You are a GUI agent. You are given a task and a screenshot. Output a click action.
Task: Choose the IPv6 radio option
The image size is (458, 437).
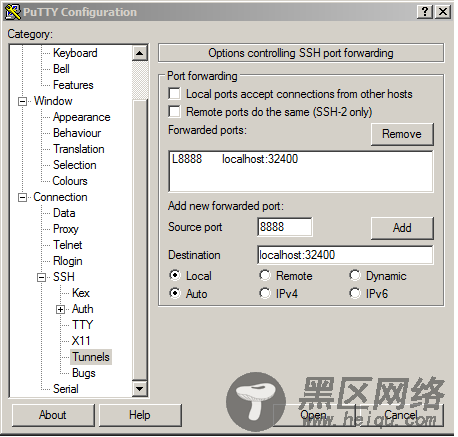(x=355, y=293)
